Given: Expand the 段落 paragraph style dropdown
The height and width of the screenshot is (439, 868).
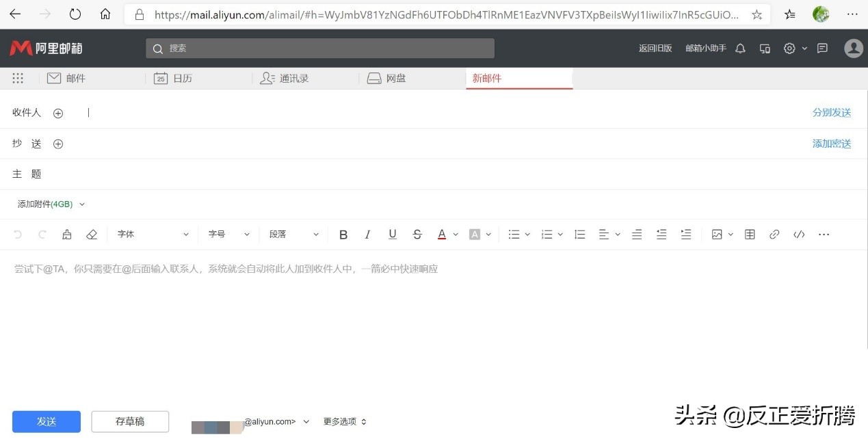Looking at the screenshot, I should [291, 234].
